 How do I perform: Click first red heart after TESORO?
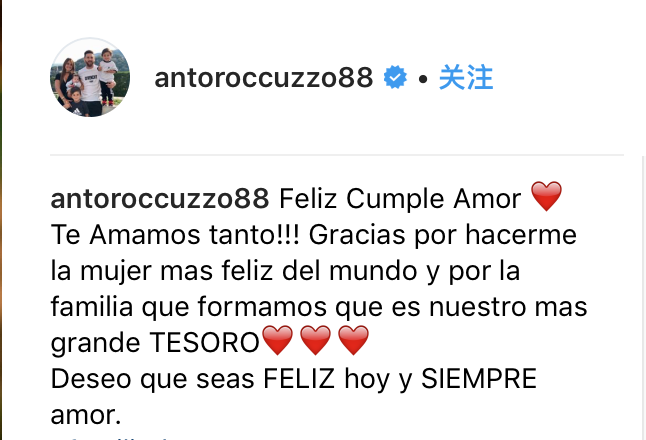(278, 340)
